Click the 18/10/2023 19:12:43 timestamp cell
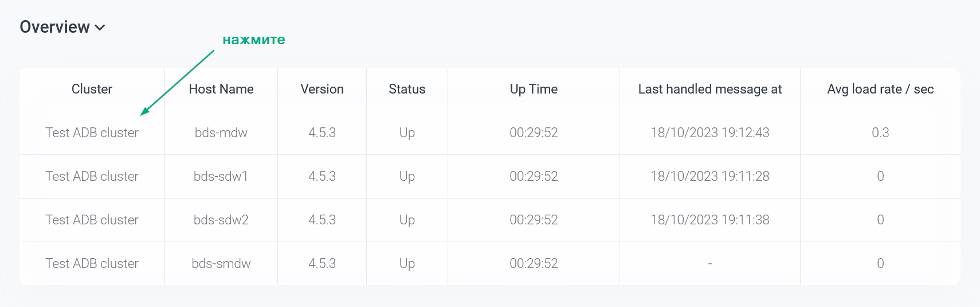980x307 pixels. 709,133
